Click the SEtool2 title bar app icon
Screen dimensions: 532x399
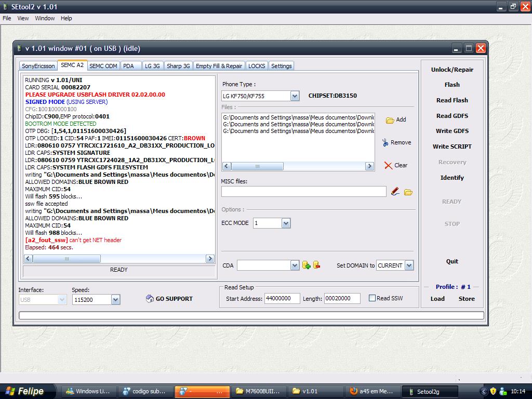point(6,7)
